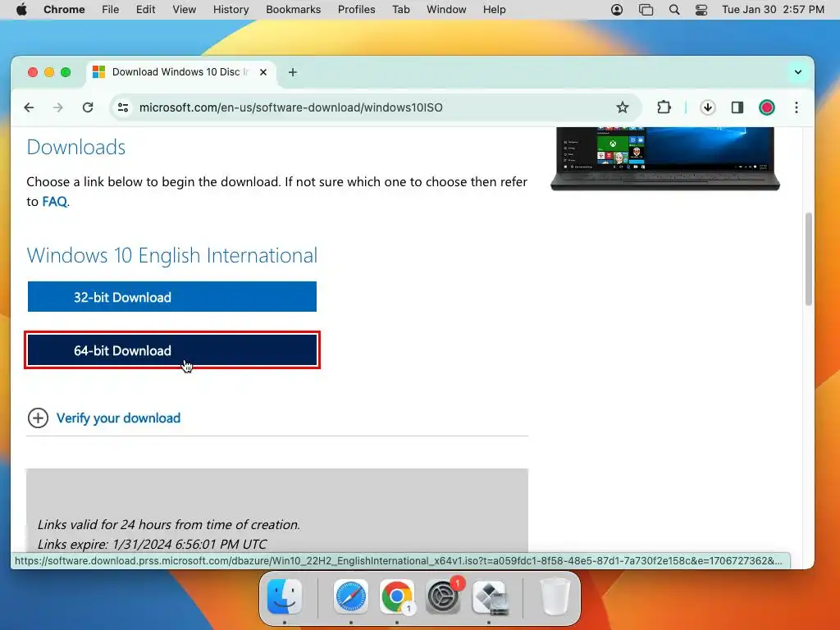View site information icon in address bar
The height and width of the screenshot is (630, 840).
click(123, 107)
